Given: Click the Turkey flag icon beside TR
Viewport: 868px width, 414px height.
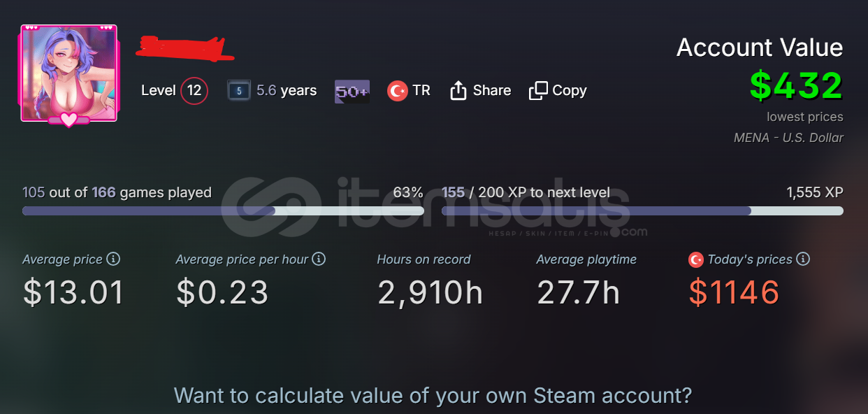Looking at the screenshot, I should (398, 91).
